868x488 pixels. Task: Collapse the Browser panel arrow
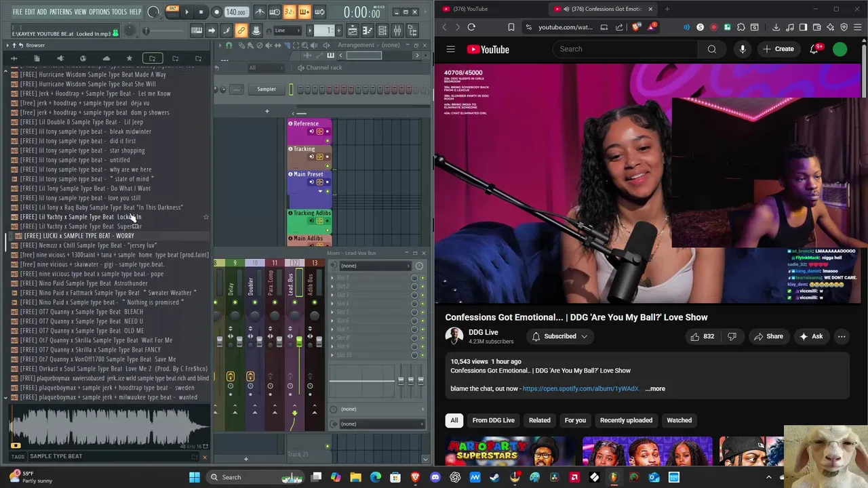click(x=7, y=45)
